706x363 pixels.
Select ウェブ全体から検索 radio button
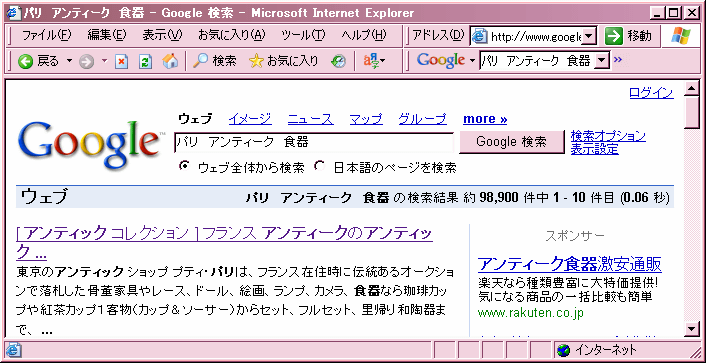pos(184,166)
